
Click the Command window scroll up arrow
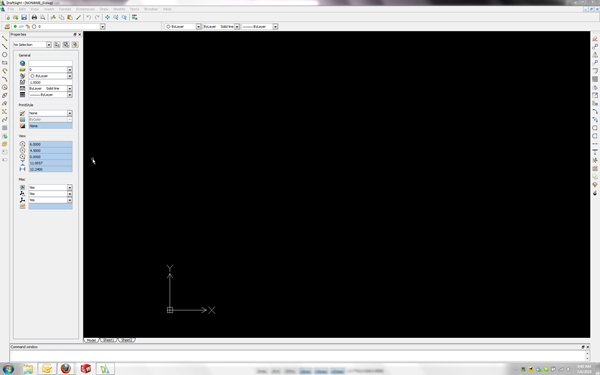587,354
